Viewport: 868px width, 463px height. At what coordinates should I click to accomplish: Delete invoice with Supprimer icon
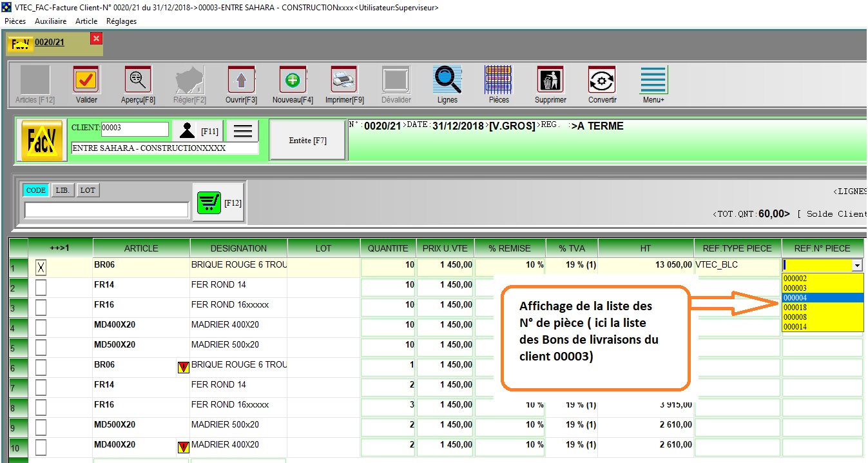(x=550, y=80)
